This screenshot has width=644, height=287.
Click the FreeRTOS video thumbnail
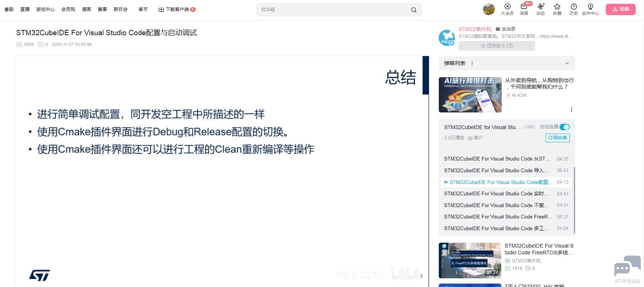(470, 260)
